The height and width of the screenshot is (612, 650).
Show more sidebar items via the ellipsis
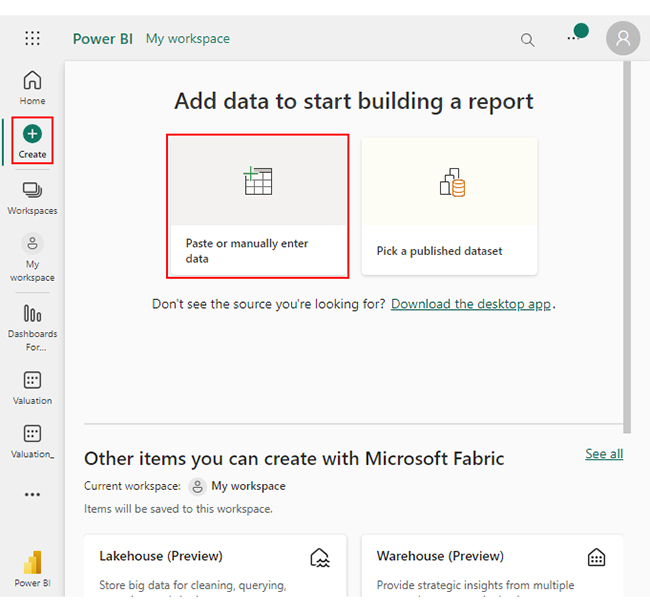click(x=32, y=494)
